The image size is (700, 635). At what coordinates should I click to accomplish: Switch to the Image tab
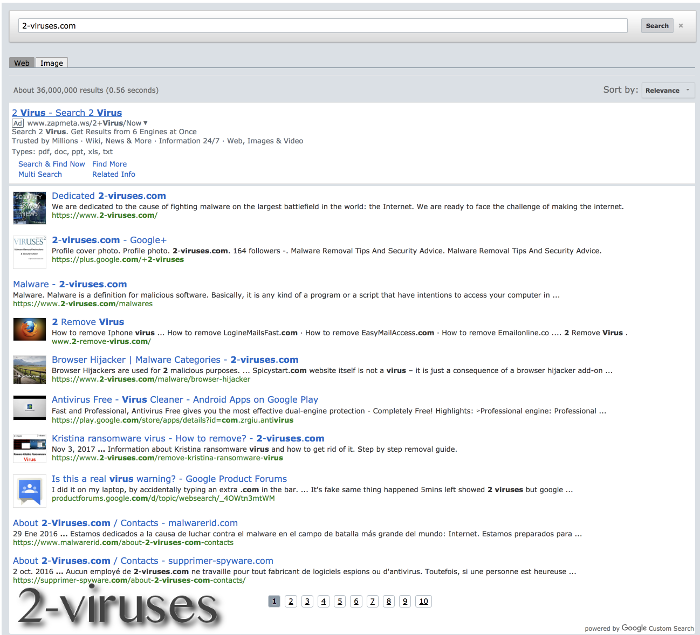click(51, 63)
